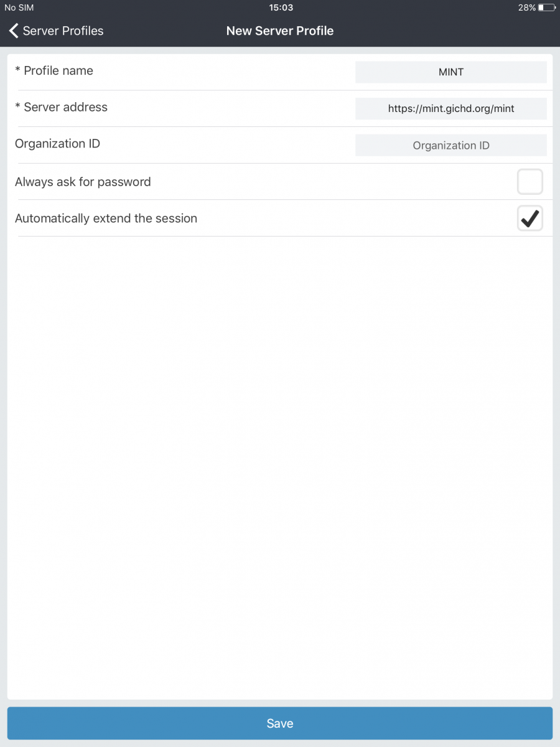The width and height of the screenshot is (560, 747).
Task: Enable the Always ask for password checkbox
Action: click(x=530, y=182)
